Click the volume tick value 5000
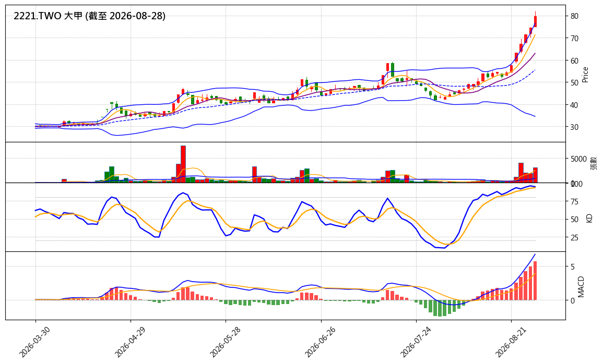This screenshot has height=364, width=603. (x=579, y=159)
